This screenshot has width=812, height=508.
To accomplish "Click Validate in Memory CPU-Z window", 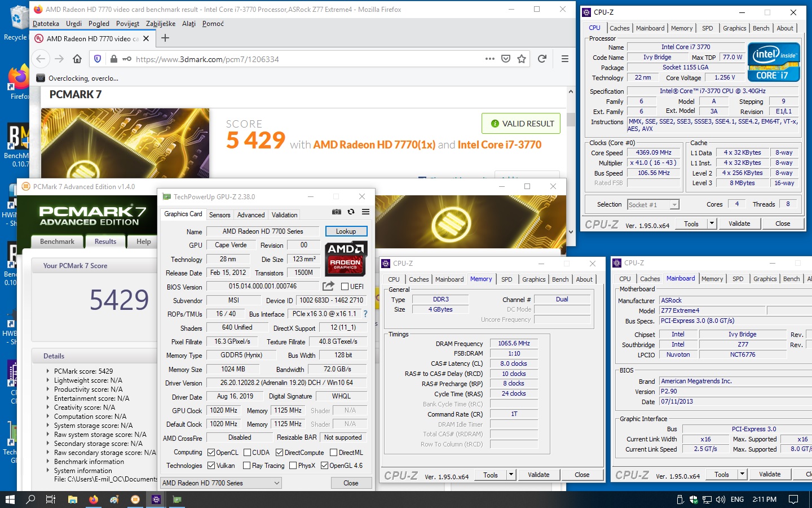I will click(x=539, y=475).
